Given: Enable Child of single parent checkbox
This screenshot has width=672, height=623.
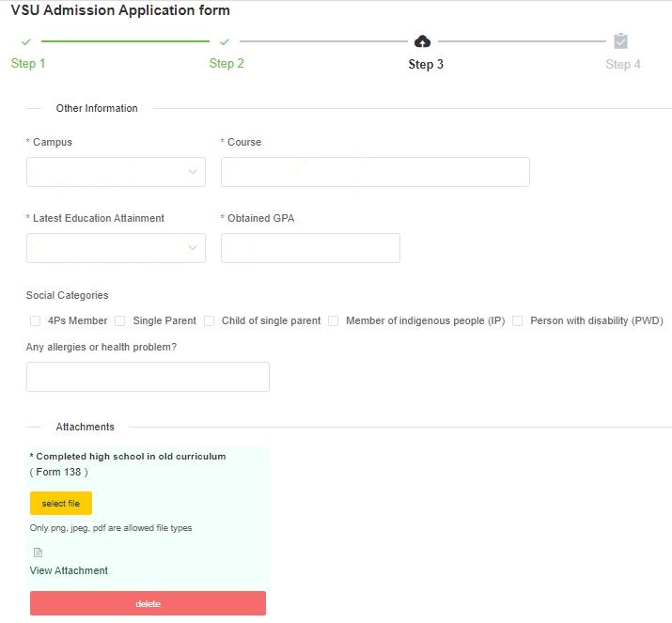Looking at the screenshot, I should tap(210, 320).
